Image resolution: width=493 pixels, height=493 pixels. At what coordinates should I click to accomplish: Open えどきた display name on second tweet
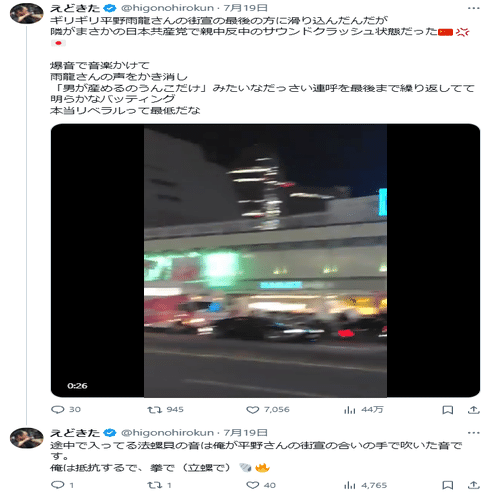coord(75,433)
